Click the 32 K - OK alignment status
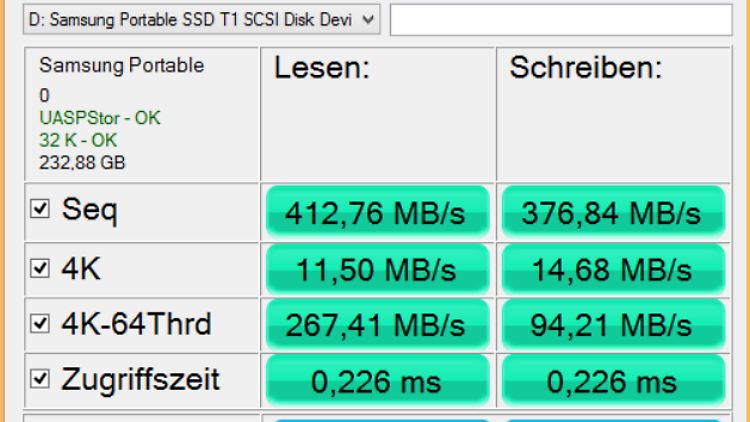The width and height of the screenshot is (750, 422). 78,140
